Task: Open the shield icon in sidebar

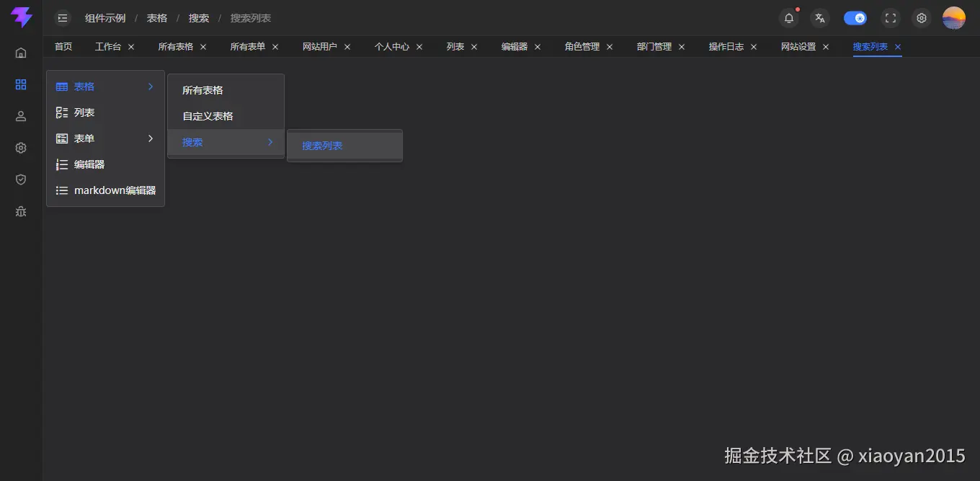Action: pos(21,180)
